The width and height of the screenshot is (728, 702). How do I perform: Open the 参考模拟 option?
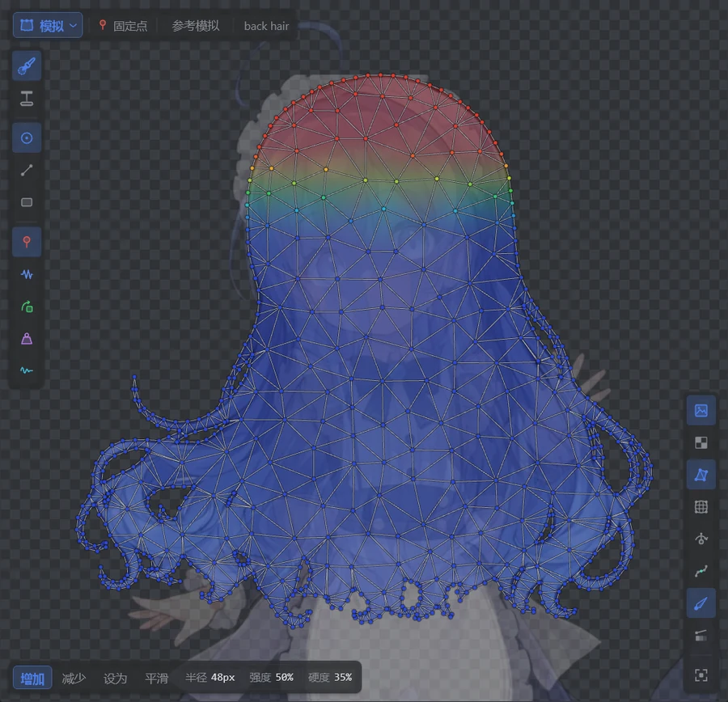[x=196, y=26]
